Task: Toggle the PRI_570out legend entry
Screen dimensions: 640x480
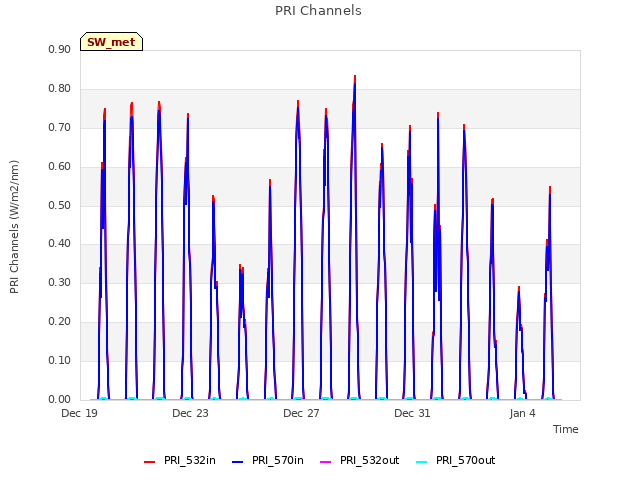Action: (x=455, y=460)
